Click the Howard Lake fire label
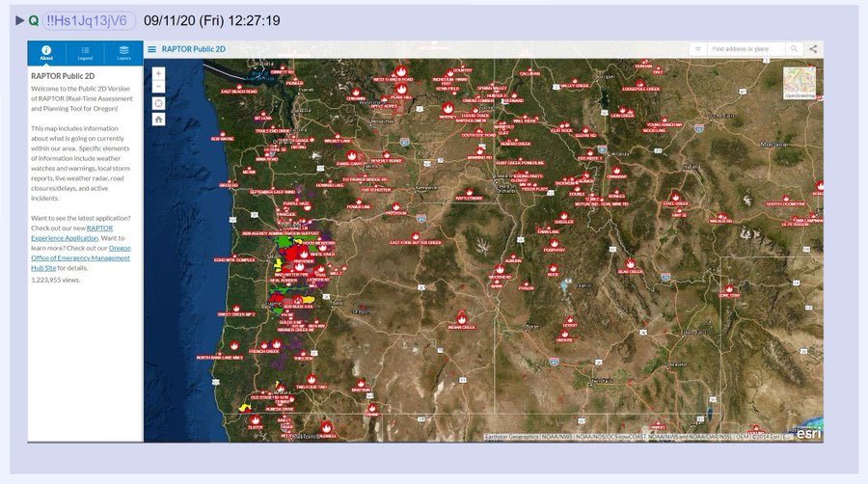The width and height of the screenshot is (868, 484). 330,185
